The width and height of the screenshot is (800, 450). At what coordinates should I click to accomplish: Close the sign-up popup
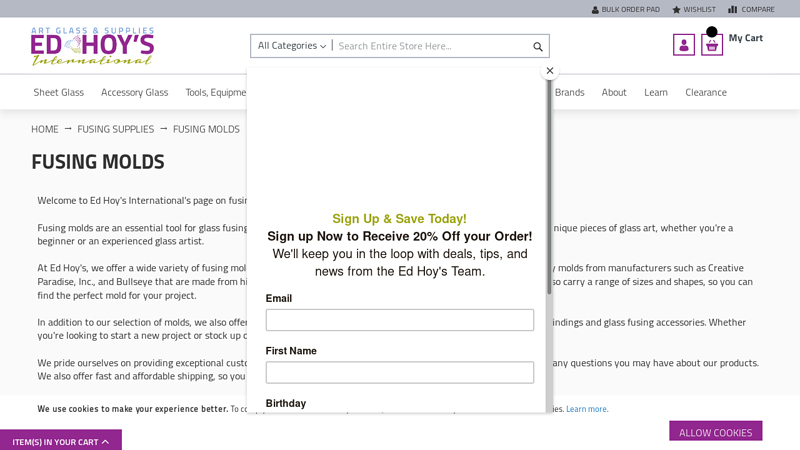click(549, 71)
